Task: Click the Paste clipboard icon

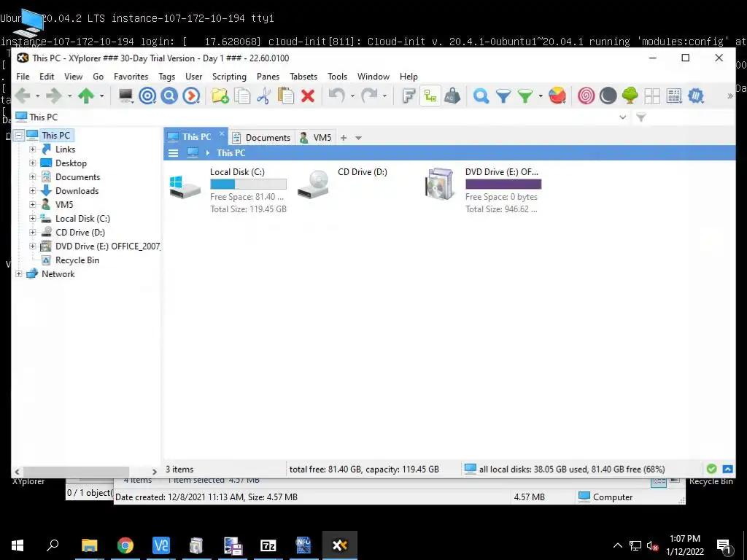Action: (286, 96)
